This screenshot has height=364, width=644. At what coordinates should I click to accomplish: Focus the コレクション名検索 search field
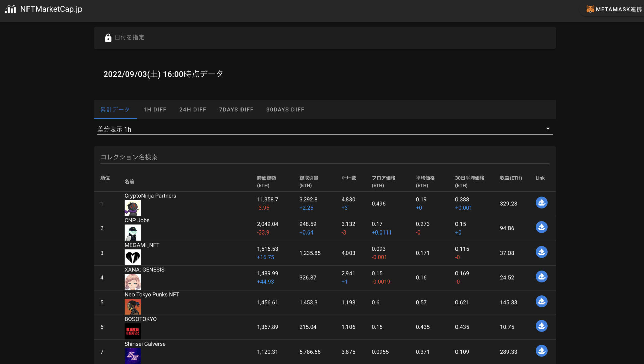point(325,157)
